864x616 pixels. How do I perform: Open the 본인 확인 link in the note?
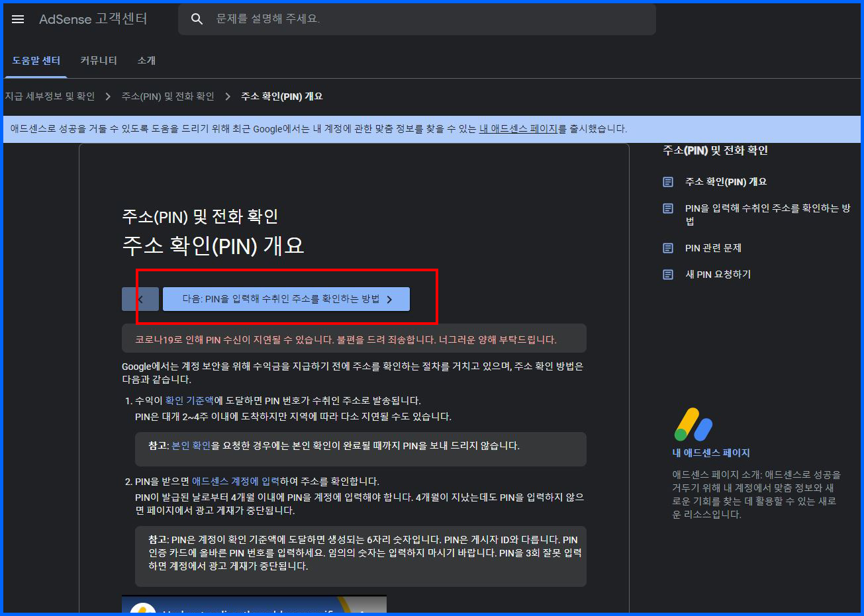191,446
